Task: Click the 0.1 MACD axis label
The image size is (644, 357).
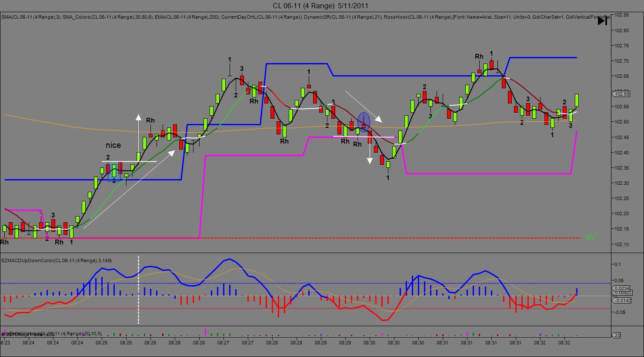Action: [x=617, y=264]
